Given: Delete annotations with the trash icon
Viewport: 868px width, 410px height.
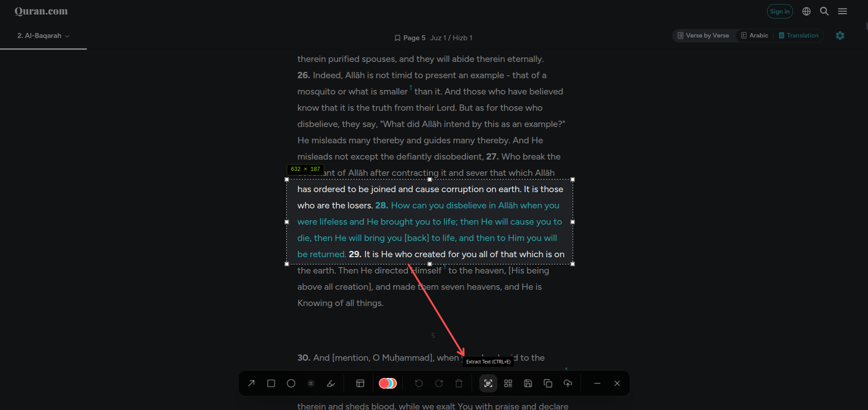Looking at the screenshot, I should click(x=459, y=383).
